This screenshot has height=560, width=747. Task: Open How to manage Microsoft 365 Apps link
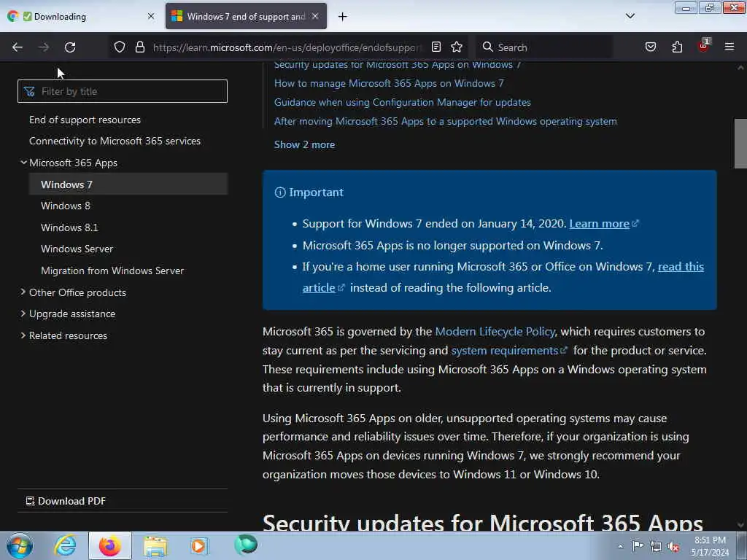tap(389, 83)
